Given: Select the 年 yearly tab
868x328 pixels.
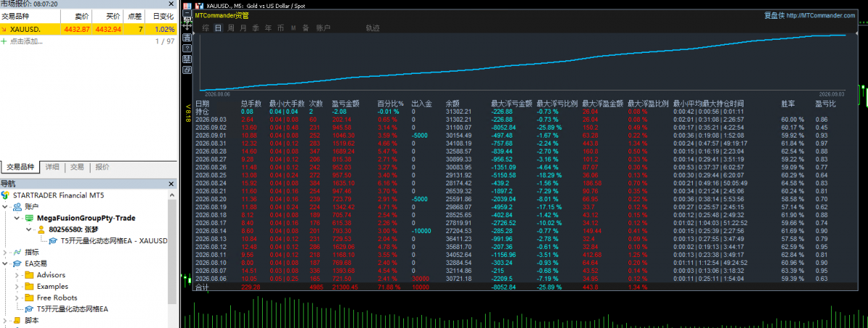Looking at the screenshot, I should [x=269, y=27].
